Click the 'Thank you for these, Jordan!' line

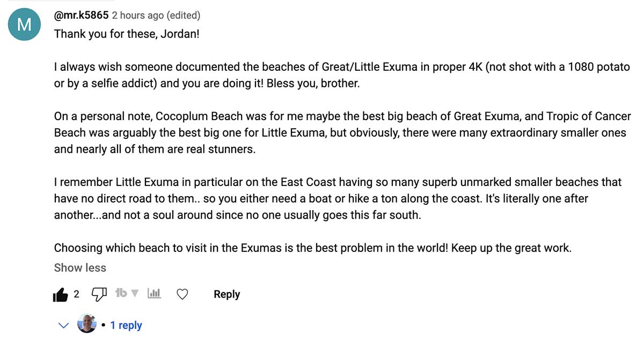point(127,34)
